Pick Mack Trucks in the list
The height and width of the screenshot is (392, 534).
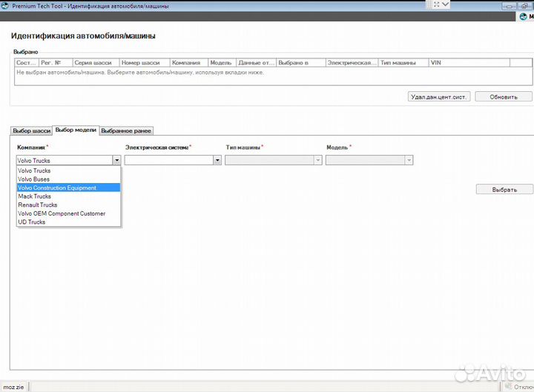tap(68, 196)
